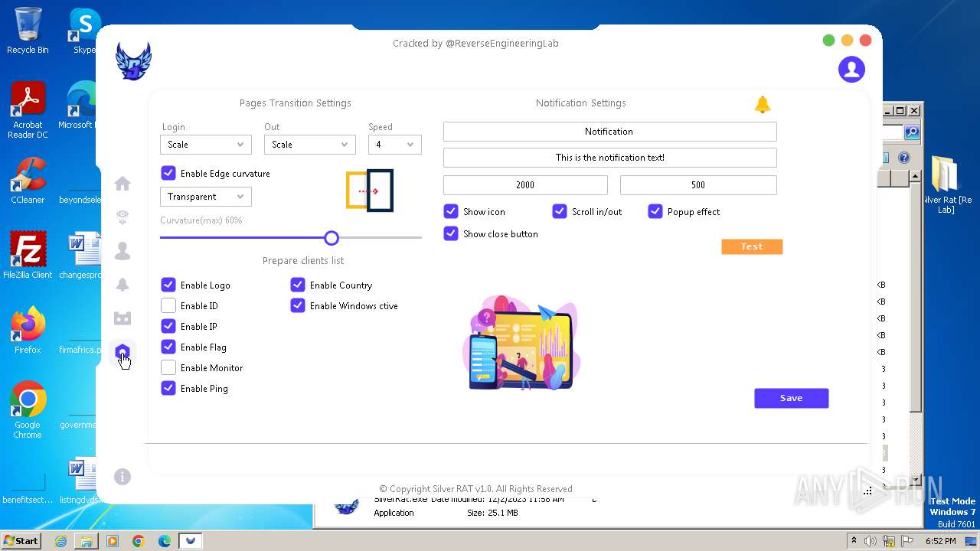Open the eye monitoring sidebar icon

pyautogui.click(x=122, y=217)
